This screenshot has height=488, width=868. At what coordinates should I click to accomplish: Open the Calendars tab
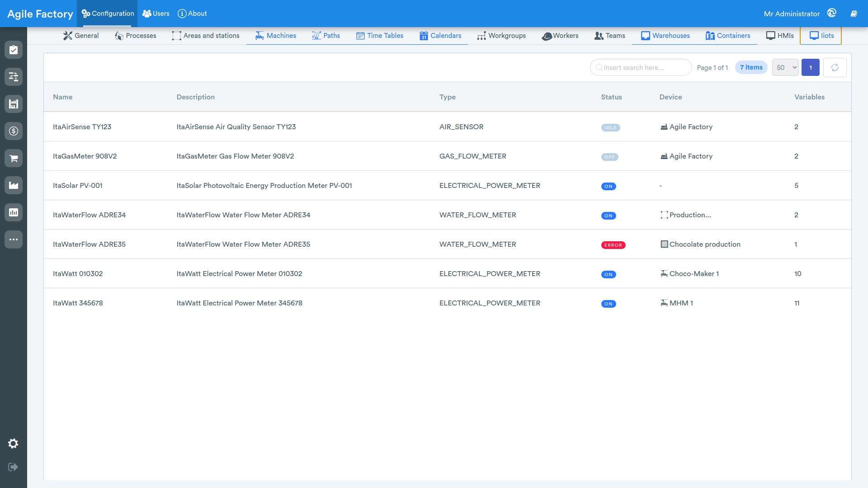coord(440,36)
